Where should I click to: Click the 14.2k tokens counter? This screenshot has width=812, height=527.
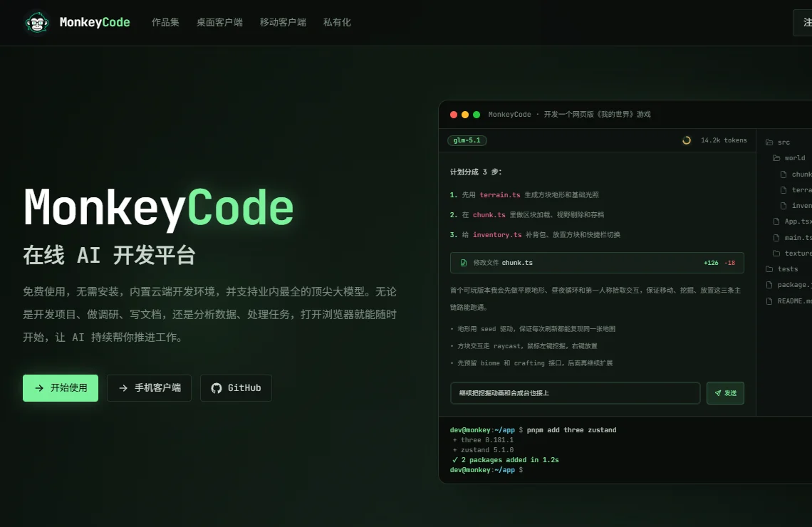[x=724, y=140]
